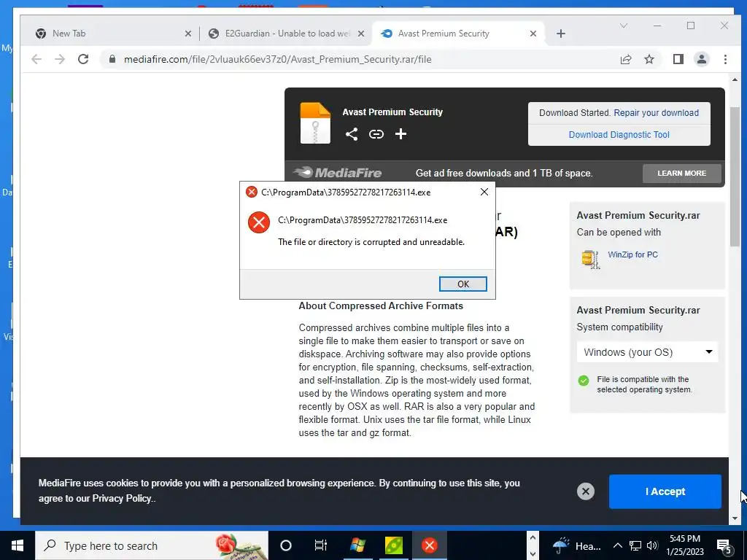Click the MediaFire logo
The height and width of the screenshot is (560, 747).
pyautogui.click(x=338, y=173)
